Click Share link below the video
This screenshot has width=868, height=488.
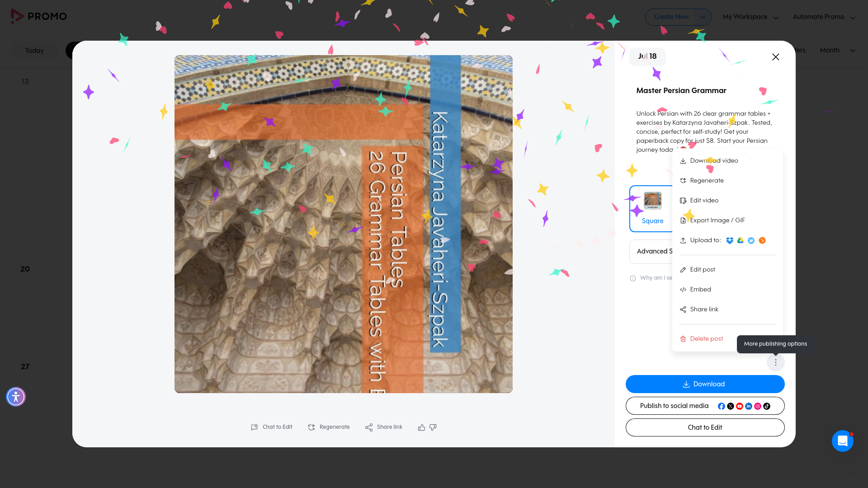coord(384,427)
